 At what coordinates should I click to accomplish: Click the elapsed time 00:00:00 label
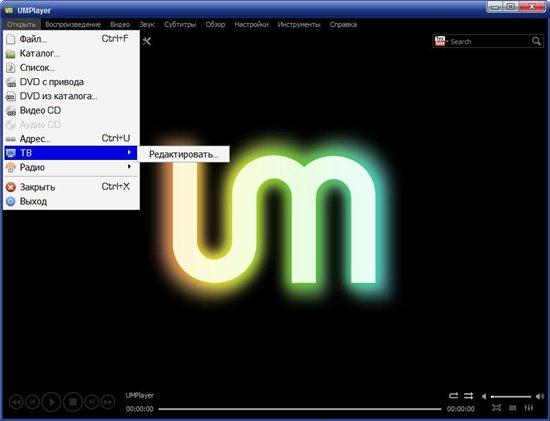pos(139,409)
